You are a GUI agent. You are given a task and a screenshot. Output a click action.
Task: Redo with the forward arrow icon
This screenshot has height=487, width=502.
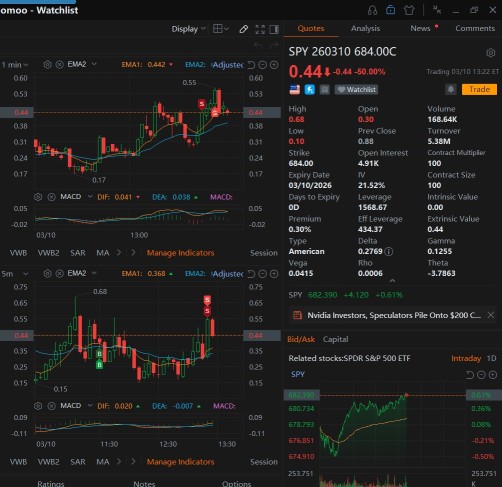pos(274,45)
